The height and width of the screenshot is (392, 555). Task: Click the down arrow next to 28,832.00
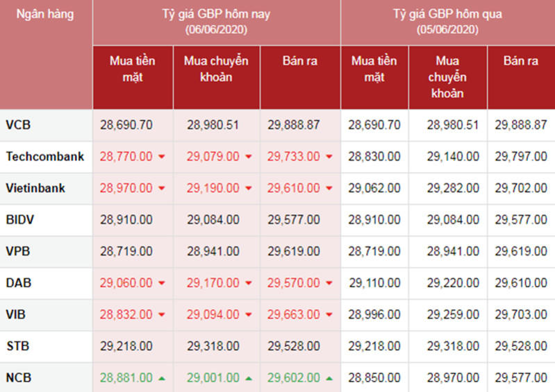pos(162,315)
